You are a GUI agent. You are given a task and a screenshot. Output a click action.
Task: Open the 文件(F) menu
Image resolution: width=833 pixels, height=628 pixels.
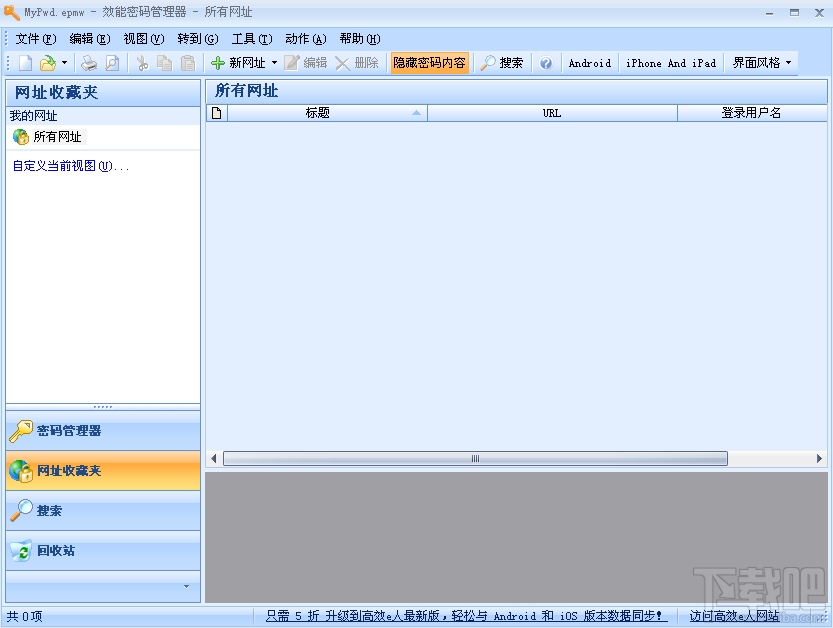(x=36, y=39)
